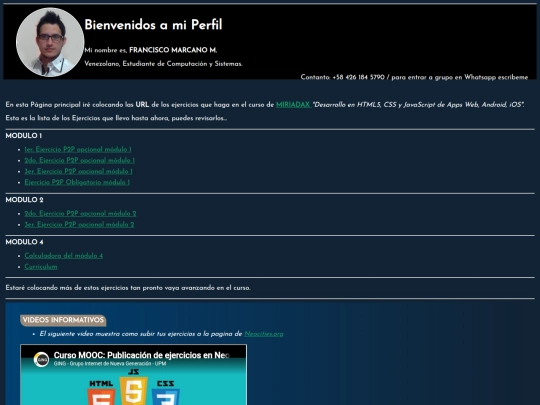Click the name FRANCISCO MARCANO M.
The image size is (540, 405).
point(173,50)
